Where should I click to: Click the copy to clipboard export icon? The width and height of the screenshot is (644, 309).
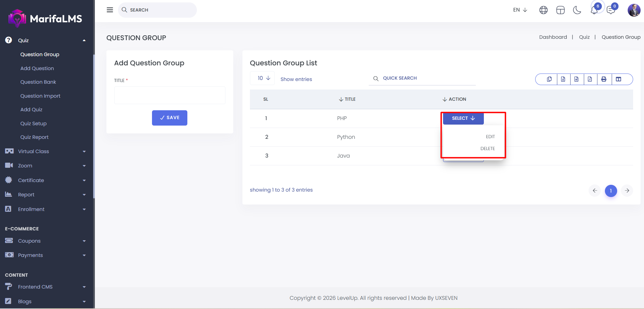tap(549, 79)
